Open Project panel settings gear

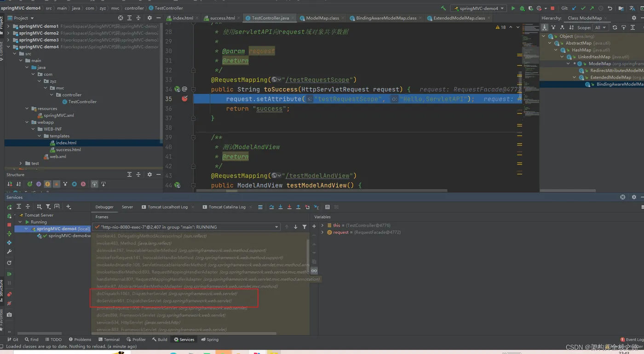[149, 18]
